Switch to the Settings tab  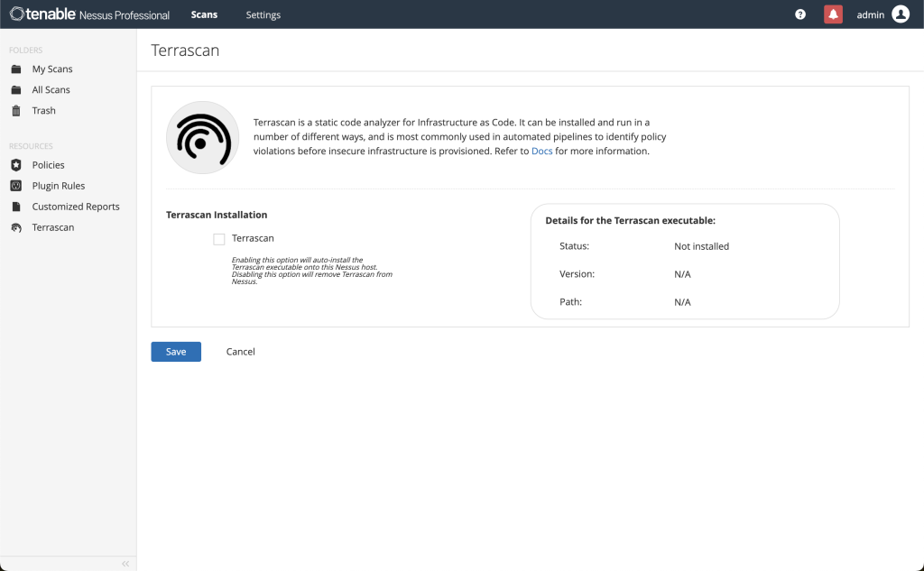coord(263,15)
